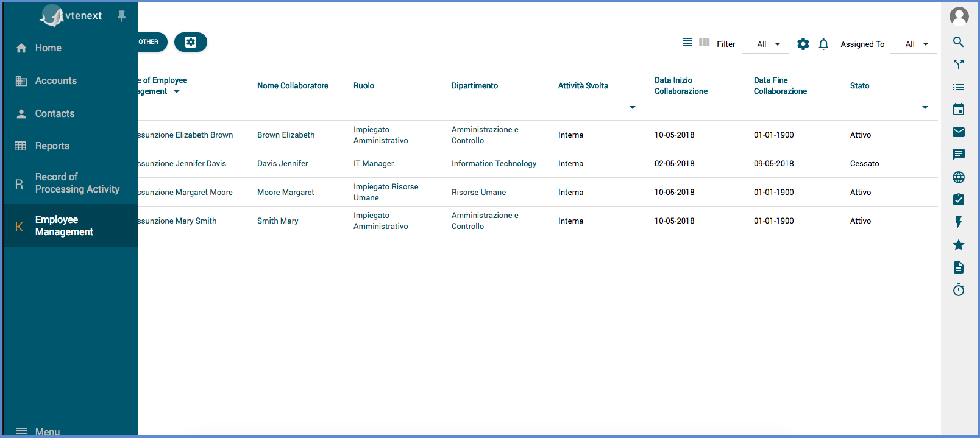
Task: Click the Accounts building icon
Action: [21, 81]
